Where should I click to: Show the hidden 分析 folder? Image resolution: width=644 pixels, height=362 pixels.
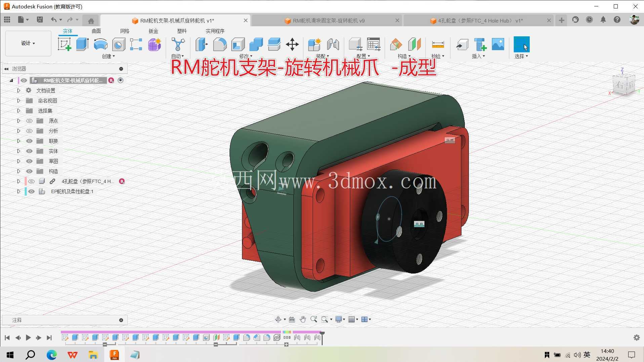pyautogui.click(x=29, y=131)
